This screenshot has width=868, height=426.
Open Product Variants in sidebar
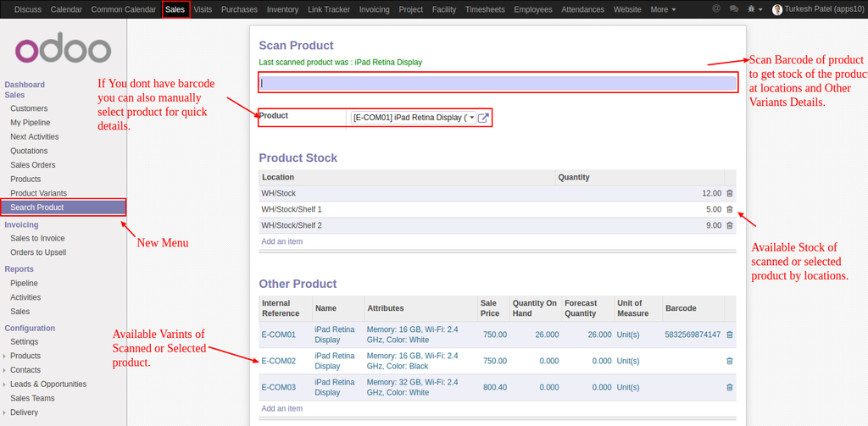point(39,193)
